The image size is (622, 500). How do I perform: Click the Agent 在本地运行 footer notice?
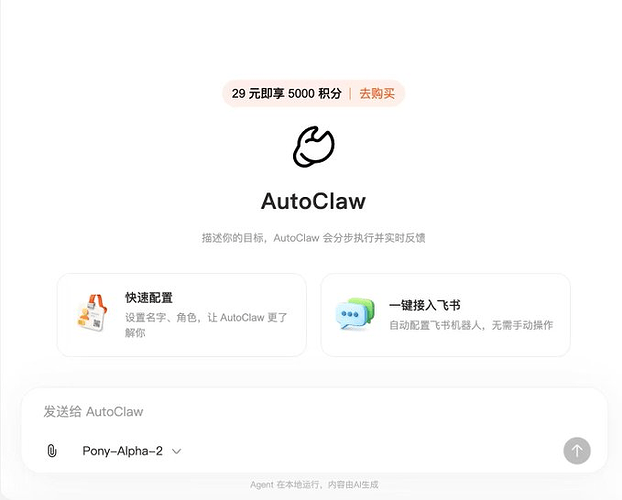click(x=314, y=485)
